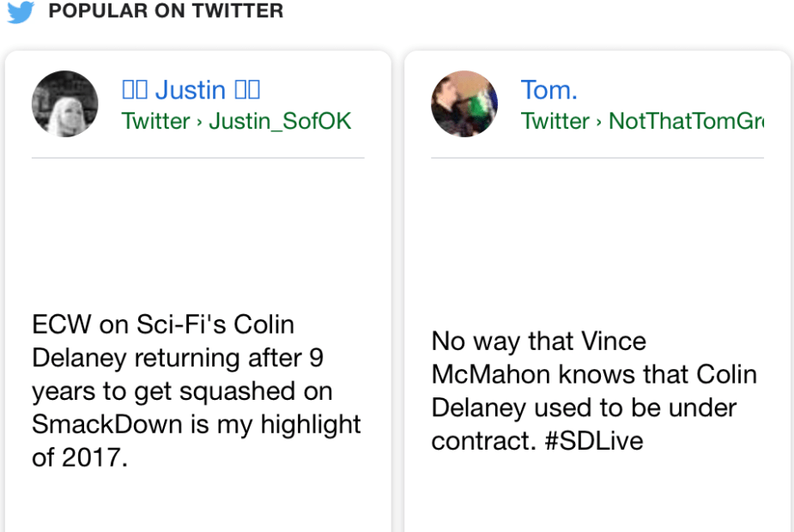The image size is (794, 532).
Task: Click the emoji placeholder before Justin's name
Action: [135, 90]
